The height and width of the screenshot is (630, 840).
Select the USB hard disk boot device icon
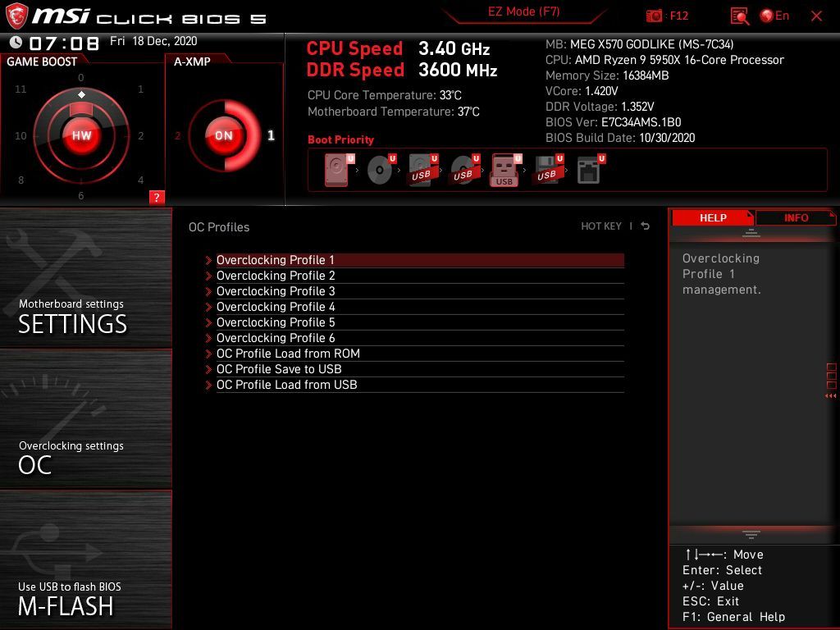click(422, 171)
